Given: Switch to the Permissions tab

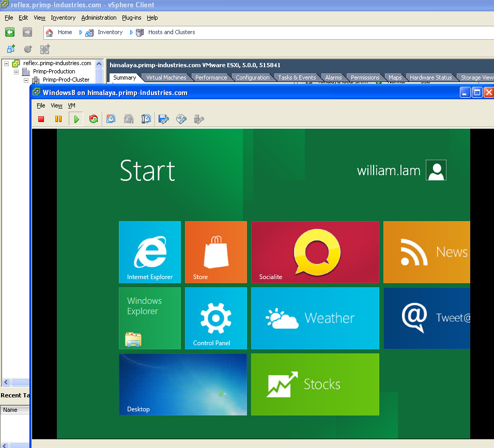Looking at the screenshot, I should 365,78.
